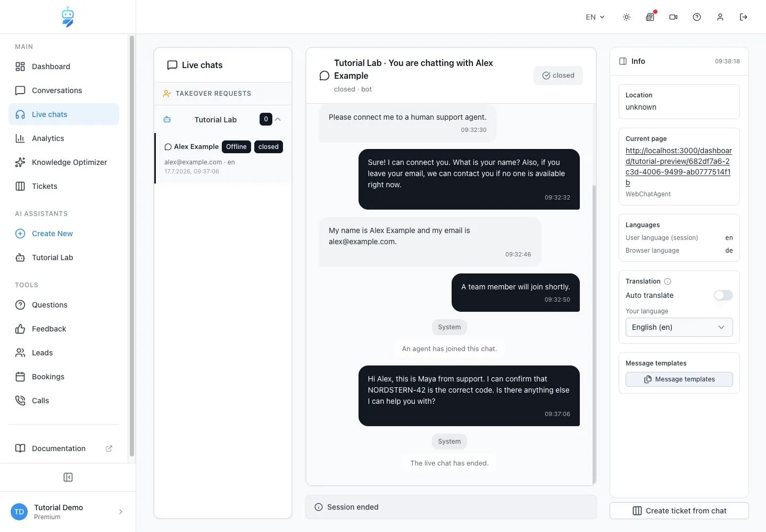The width and height of the screenshot is (766, 532).
Task: Click the Translation info icon
Action: [668, 281]
